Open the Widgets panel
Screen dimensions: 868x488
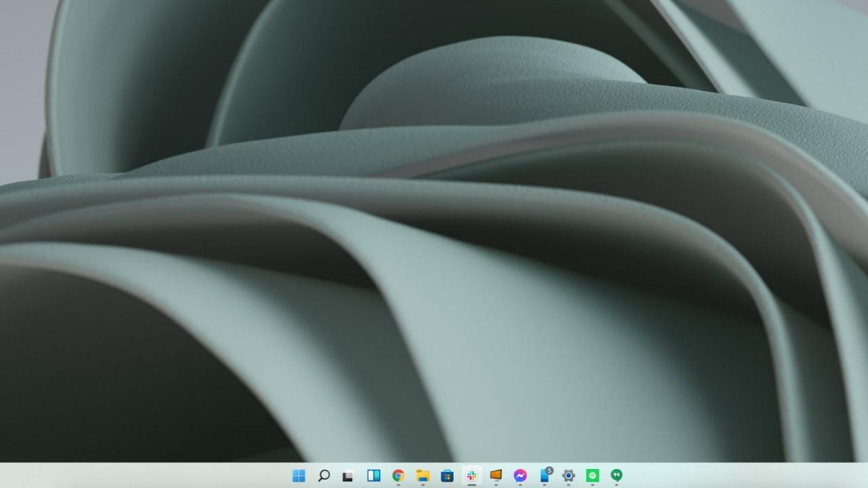(374, 476)
